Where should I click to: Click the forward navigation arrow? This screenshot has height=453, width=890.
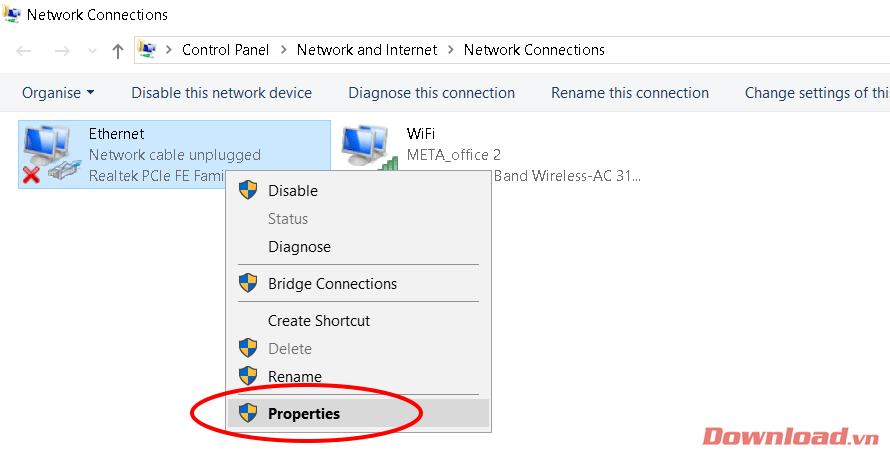click(60, 50)
